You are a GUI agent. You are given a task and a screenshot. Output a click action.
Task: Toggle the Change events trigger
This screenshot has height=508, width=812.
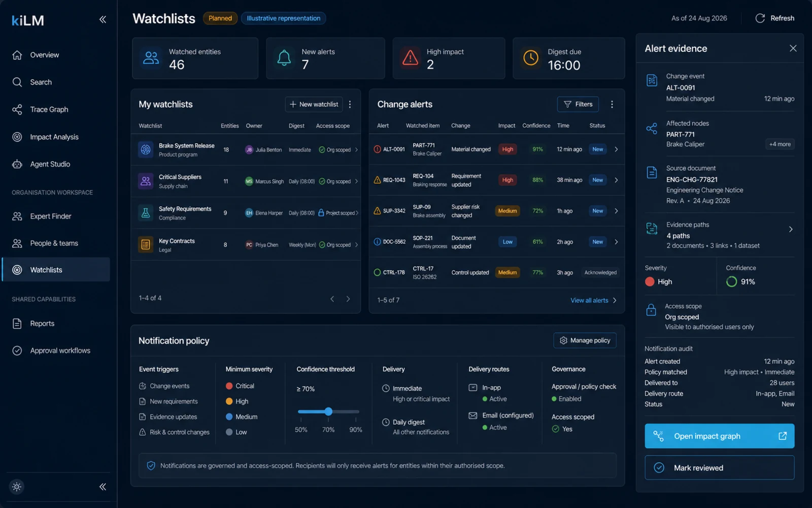pos(164,386)
